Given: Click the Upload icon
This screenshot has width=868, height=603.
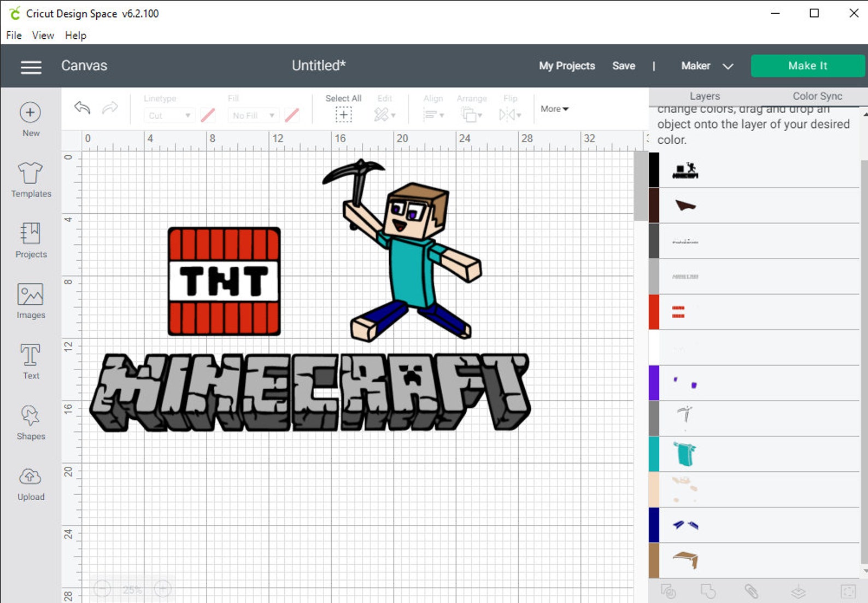Looking at the screenshot, I should click(x=31, y=477).
